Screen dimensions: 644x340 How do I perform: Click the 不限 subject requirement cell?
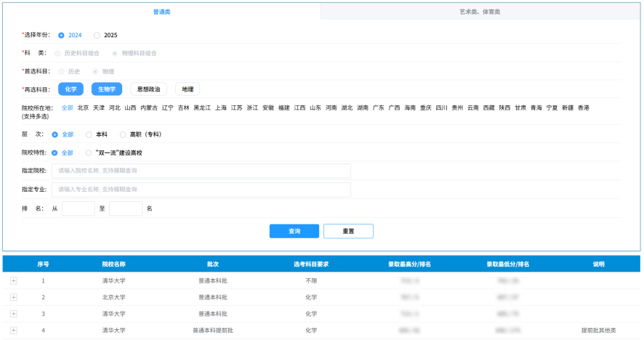311,281
